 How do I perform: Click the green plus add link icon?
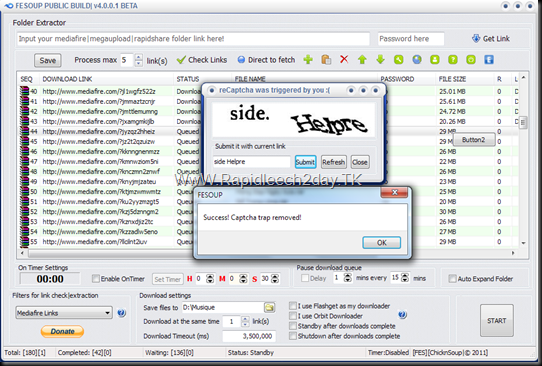click(x=308, y=59)
